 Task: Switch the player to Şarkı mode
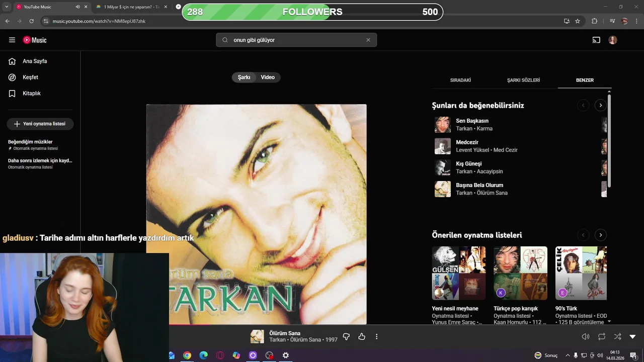[244, 77]
